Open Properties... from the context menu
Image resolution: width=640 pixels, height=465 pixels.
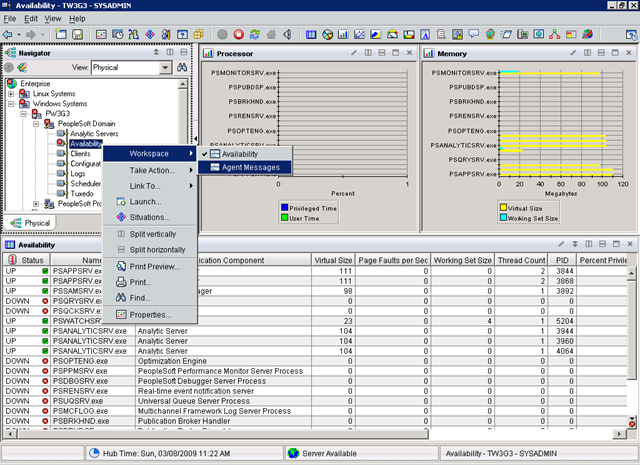point(150,315)
